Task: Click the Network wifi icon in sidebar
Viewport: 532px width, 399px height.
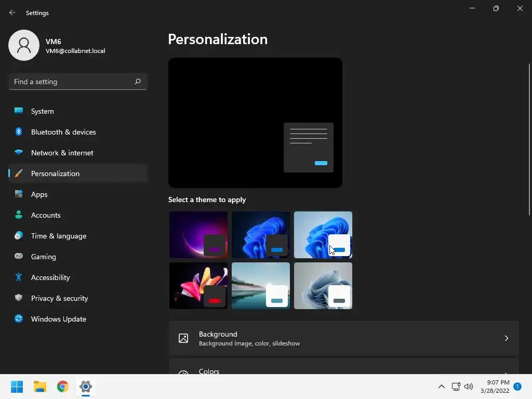Action: tap(19, 152)
